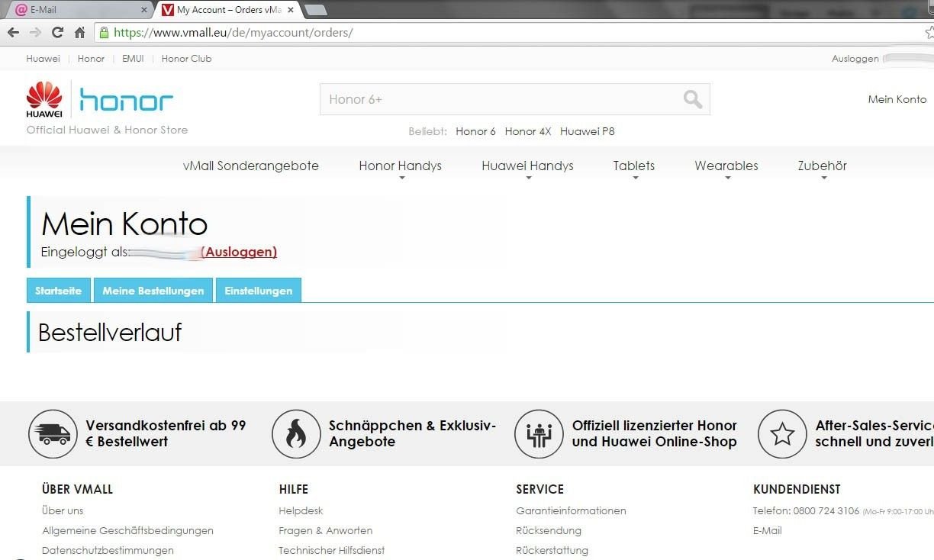Screen dimensions: 934x560
Task: Open the EMUI top link
Action: 133,59
